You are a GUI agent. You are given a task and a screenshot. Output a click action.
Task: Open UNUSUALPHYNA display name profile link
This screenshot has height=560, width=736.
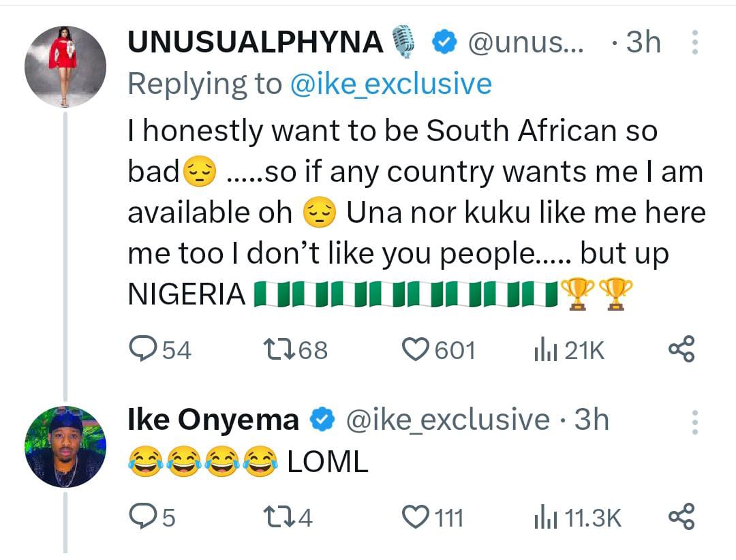pos(256,43)
